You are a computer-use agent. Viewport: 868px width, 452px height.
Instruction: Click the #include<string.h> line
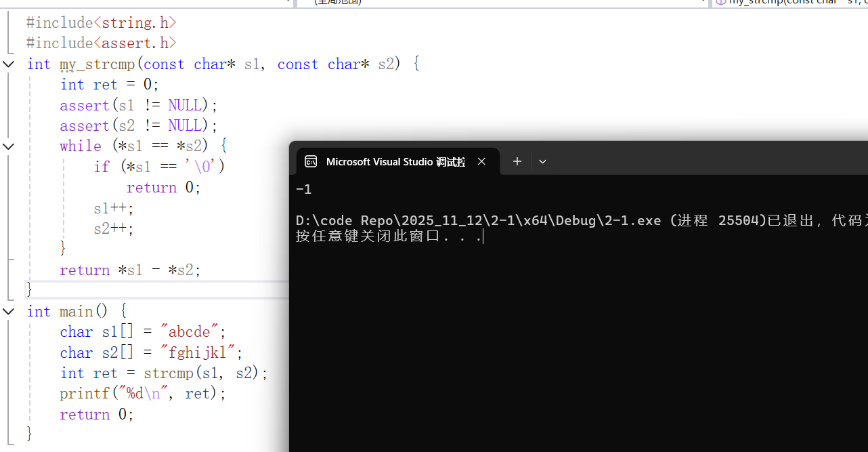coord(102,23)
